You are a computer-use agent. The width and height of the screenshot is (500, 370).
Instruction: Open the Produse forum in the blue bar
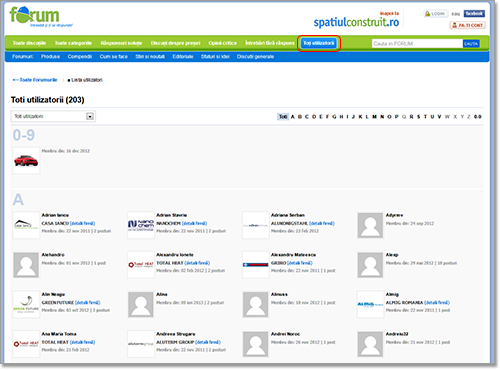tap(50, 57)
